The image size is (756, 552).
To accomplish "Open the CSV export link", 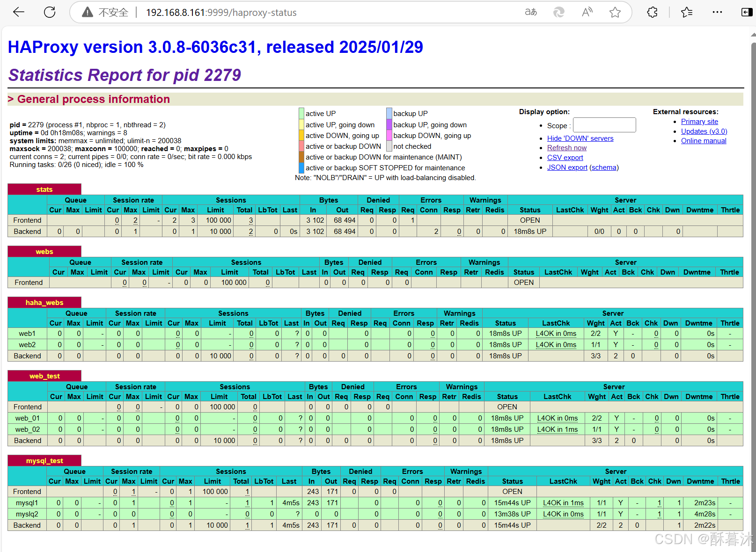I will point(565,158).
